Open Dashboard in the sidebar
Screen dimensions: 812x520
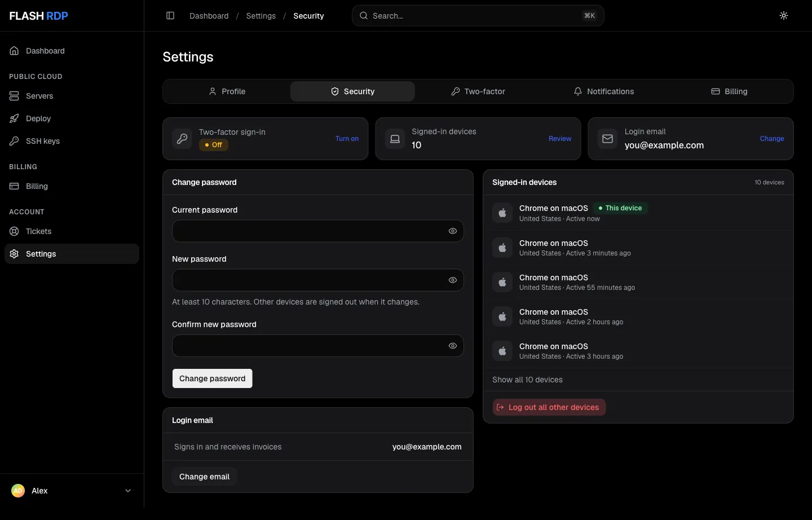pos(72,51)
